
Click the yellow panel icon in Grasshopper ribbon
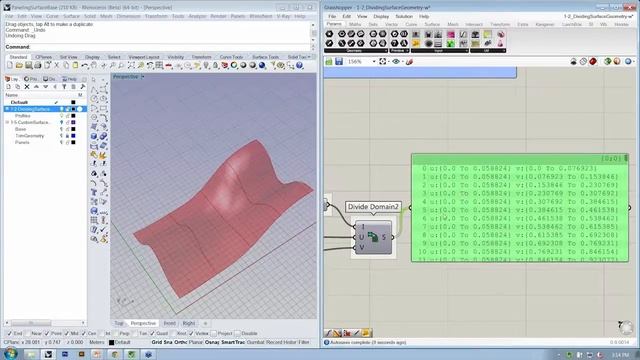pos(488,34)
